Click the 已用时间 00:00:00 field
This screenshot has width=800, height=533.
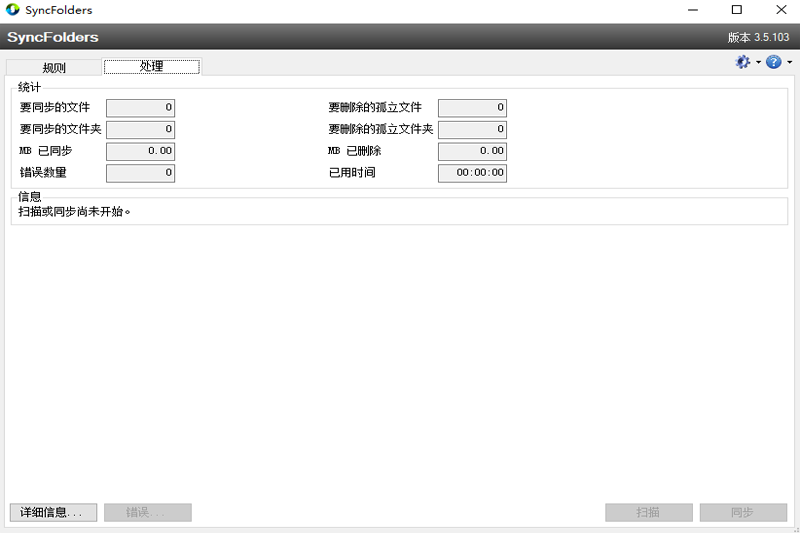(472, 173)
